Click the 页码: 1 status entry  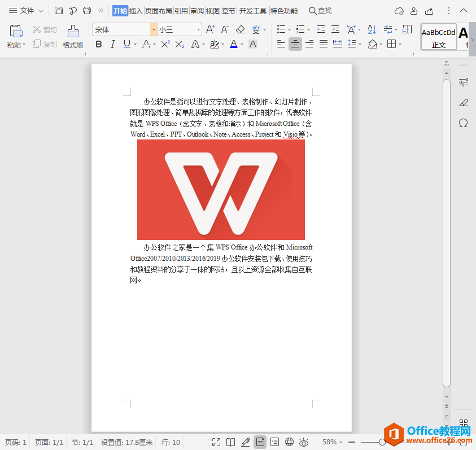pyautogui.click(x=16, y=442)
